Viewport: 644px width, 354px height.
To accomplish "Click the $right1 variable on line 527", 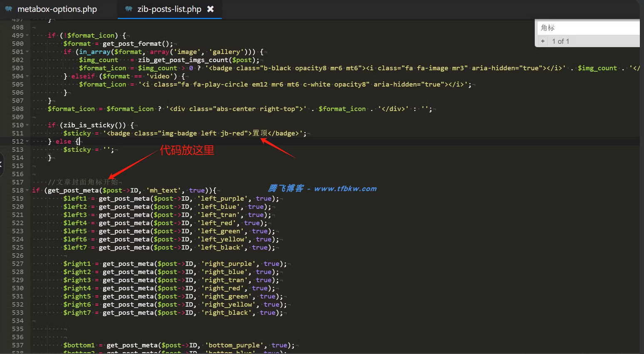I will pyautogui.click(x=77, y=264).
